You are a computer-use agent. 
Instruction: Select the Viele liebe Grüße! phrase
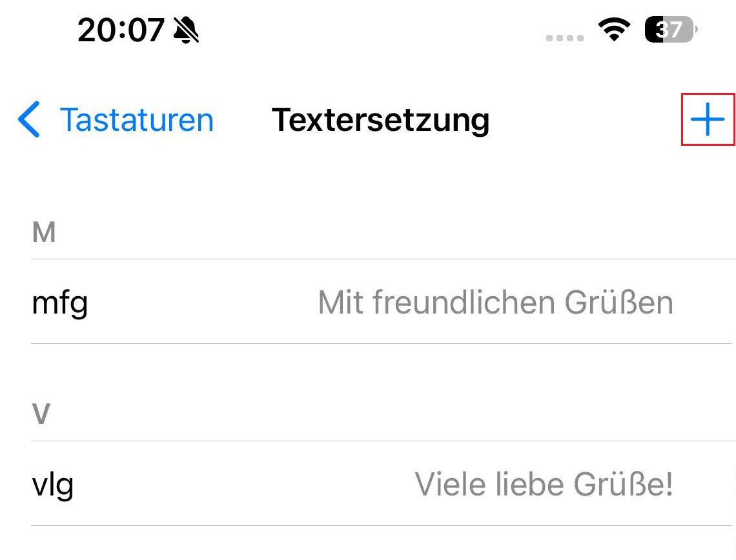[546, 484]
